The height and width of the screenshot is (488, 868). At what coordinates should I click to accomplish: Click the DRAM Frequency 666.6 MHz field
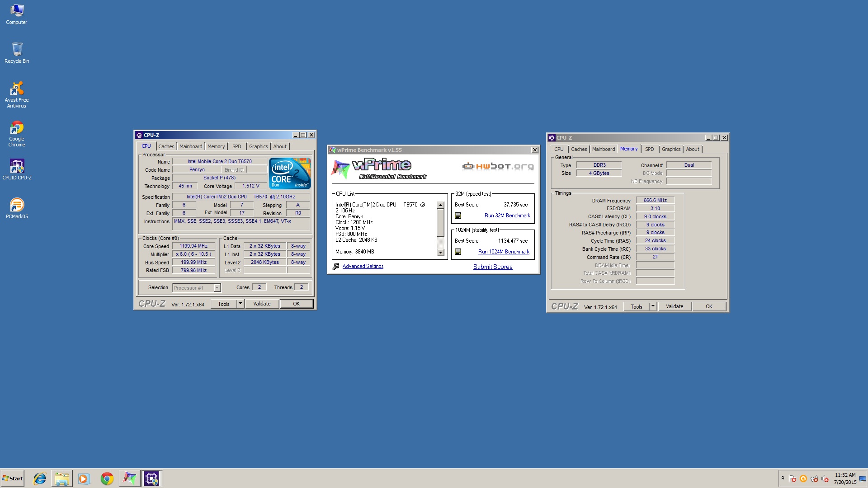655,201
